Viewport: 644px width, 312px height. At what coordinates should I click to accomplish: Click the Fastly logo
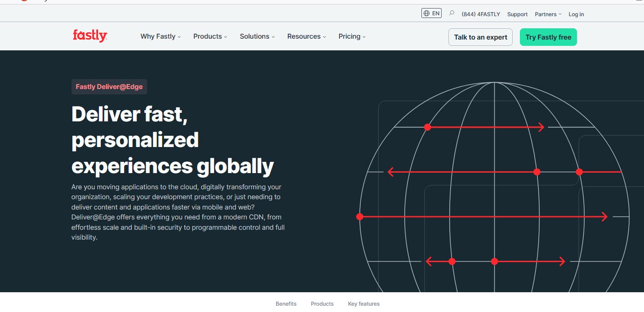click(90, 36)
